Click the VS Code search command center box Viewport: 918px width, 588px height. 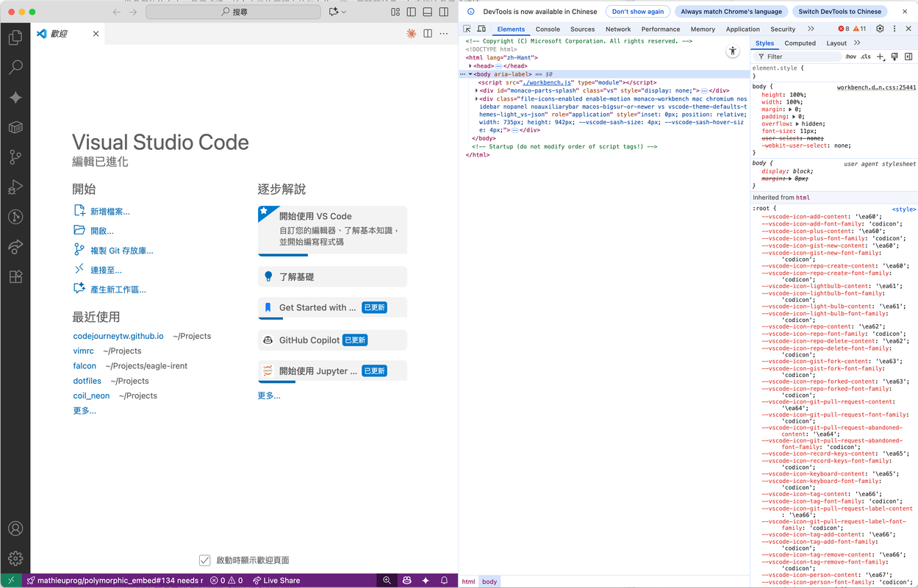pos(233,12)
